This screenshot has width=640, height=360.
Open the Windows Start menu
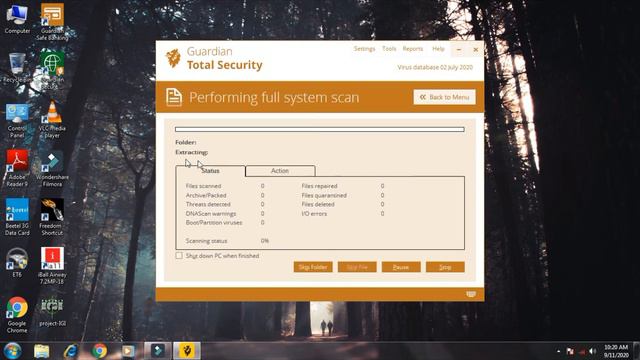(13, 351)
